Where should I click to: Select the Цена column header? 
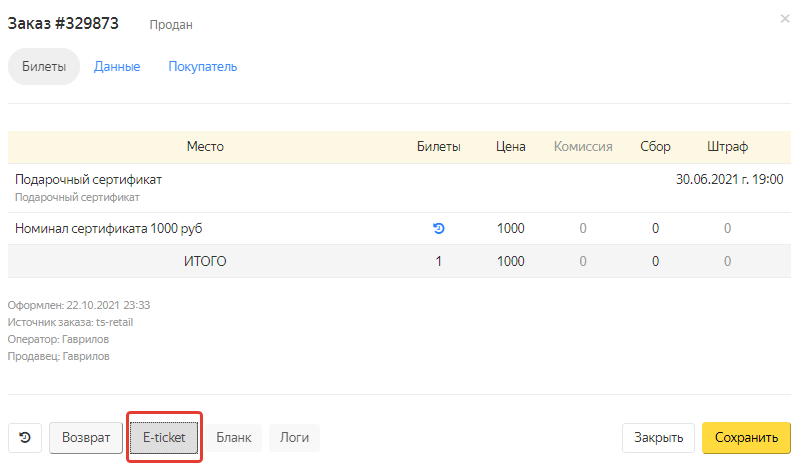pyautogui.click(x=510, y=147)
